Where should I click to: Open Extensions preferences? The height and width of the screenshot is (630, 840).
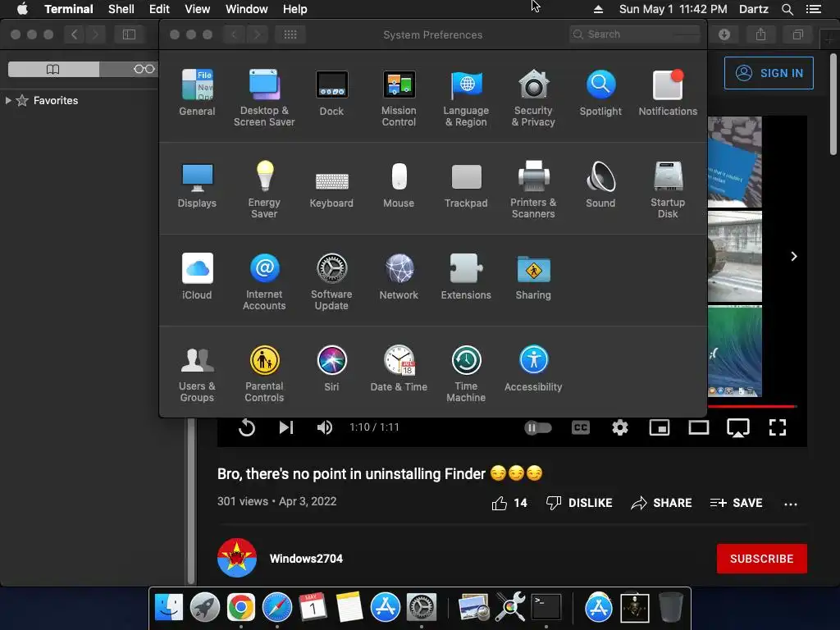[466, 276]
